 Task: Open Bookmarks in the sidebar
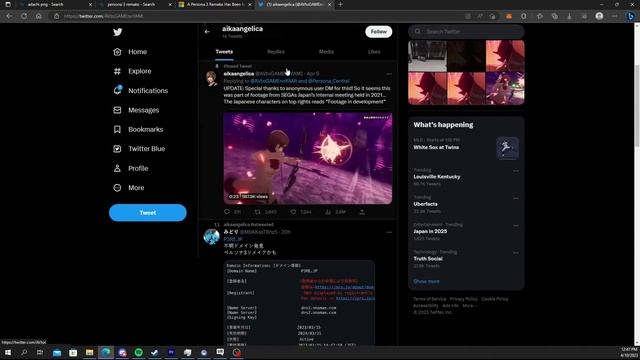click(x=138, y=129)
